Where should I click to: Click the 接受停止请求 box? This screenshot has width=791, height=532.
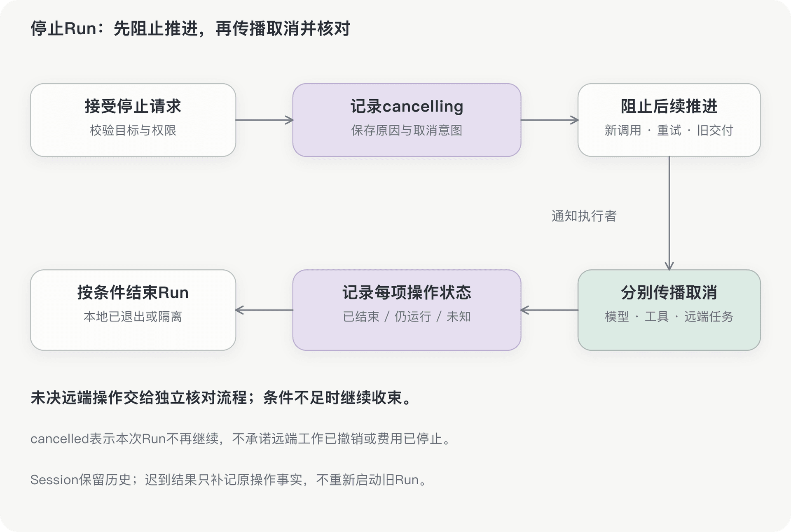pos(133,120)
